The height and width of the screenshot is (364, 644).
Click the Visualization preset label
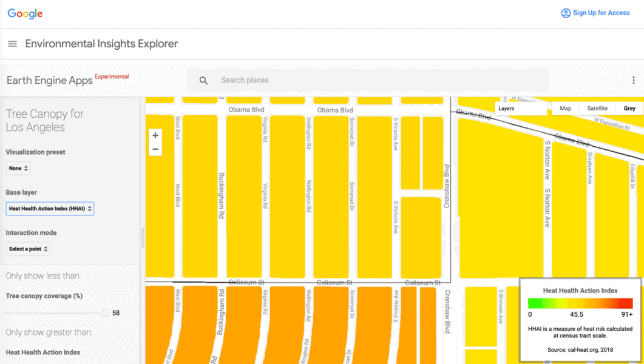[x=35, y=152]
